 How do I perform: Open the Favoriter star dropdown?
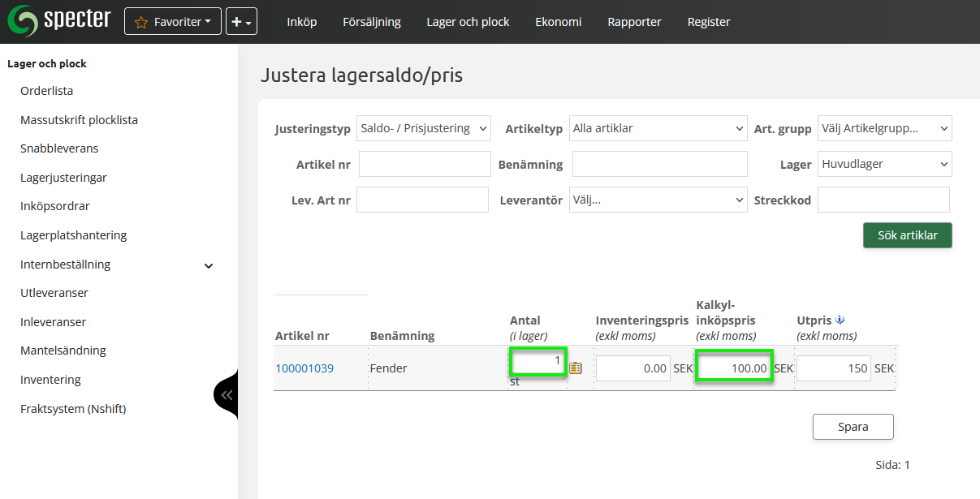[x=173, y=22]
